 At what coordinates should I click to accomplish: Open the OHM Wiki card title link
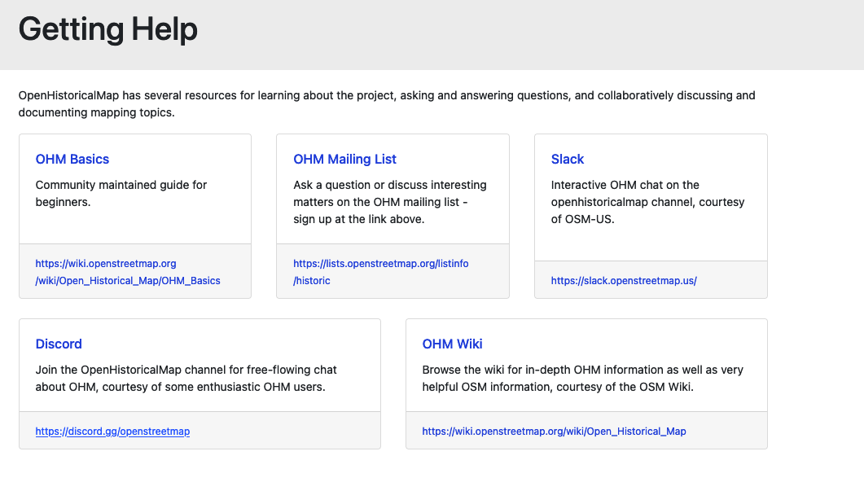click(x=452, y=344)
